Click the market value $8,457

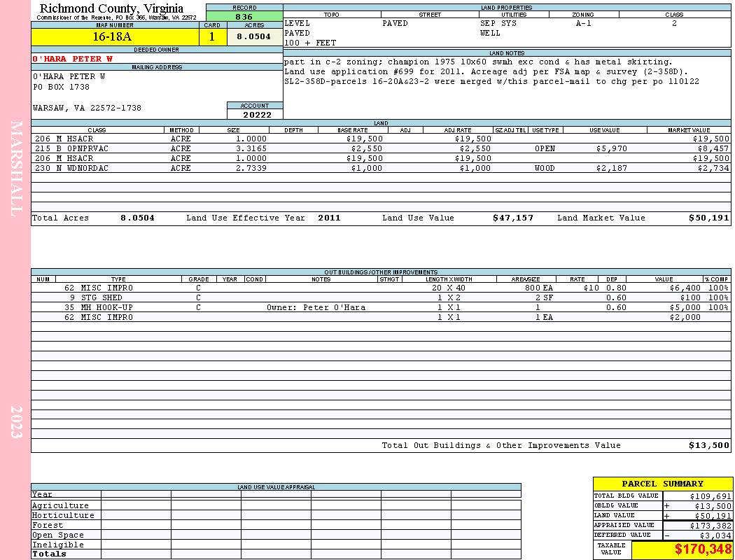tap(713, 148)
